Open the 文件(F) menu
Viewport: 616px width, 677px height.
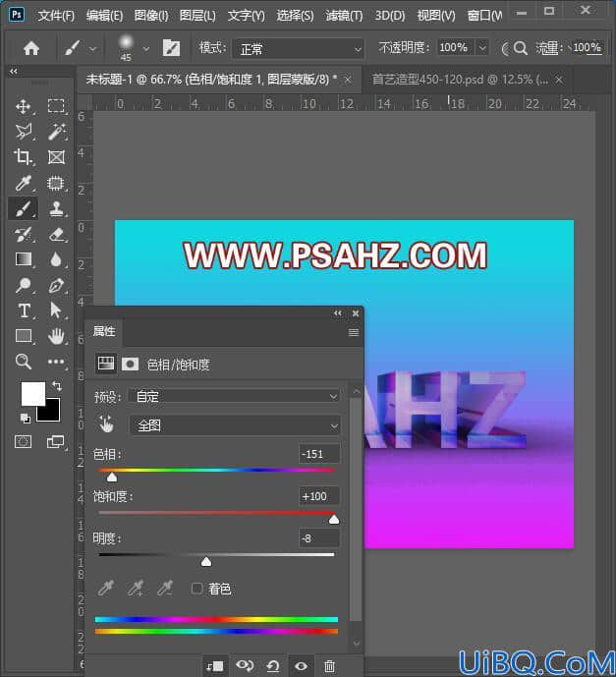56,16
